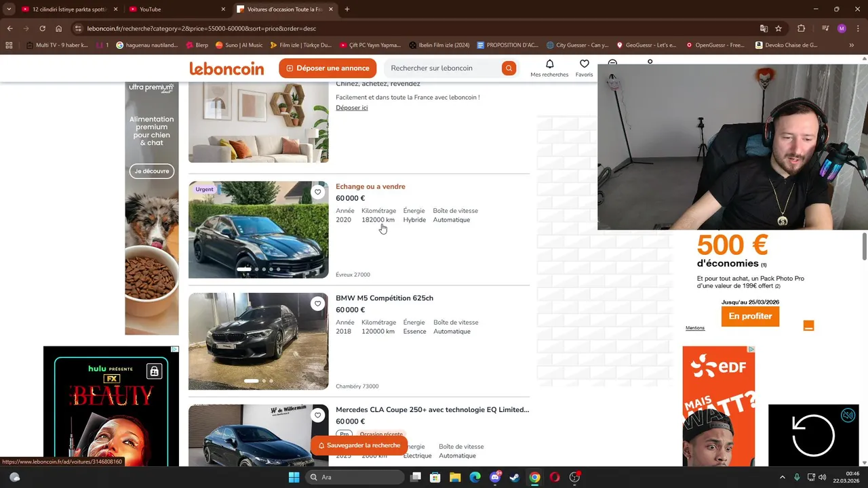Open the browser extensions menu
This screenshot has width=868, height=488.
click(x=801, y=28)
